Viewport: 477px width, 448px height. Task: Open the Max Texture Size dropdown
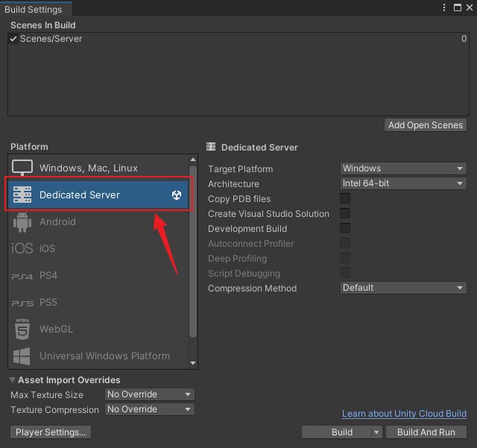tap(149, 394)
